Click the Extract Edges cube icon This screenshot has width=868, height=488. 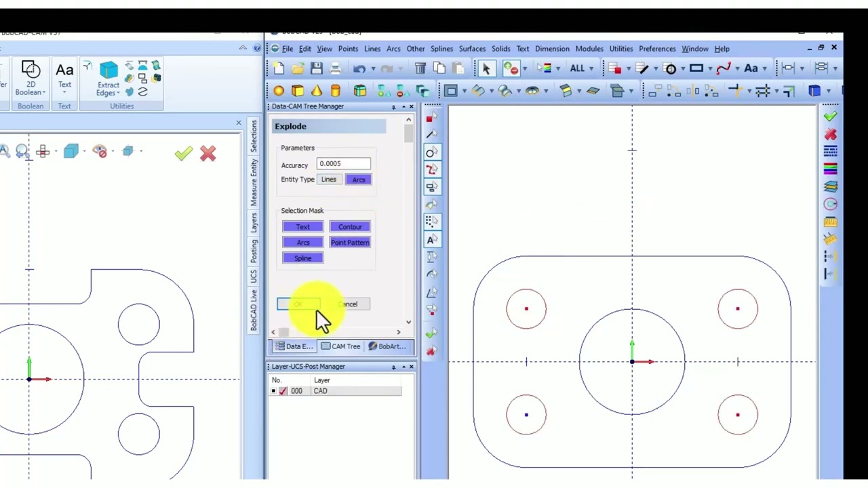pyautogui.click(x=108, y=70)
